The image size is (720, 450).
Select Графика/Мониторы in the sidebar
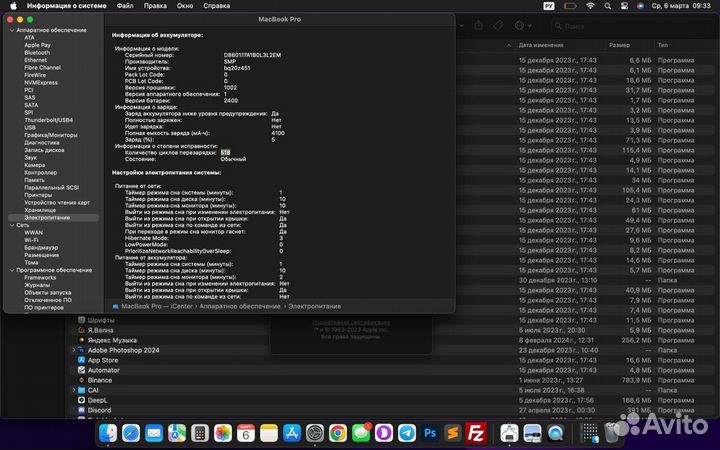(51, 135)
